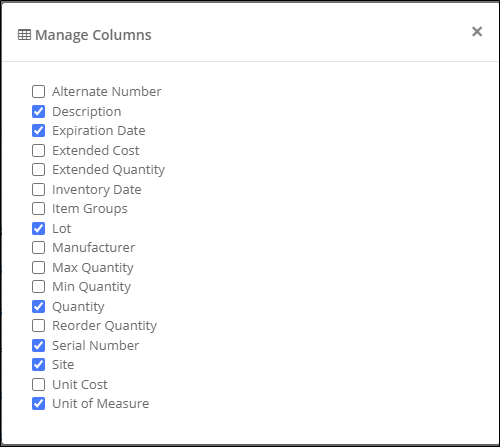This screenshot has width=500, height=447.
Task: Tick the Extended Cost checkbox
Action: click(x=39, y=150)
